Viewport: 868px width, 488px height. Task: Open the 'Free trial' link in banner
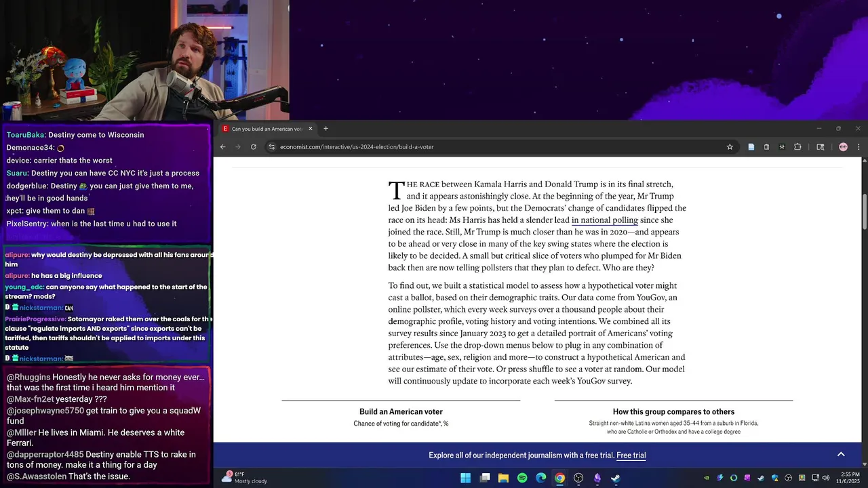pyautogui.click(x=631, y=455)
